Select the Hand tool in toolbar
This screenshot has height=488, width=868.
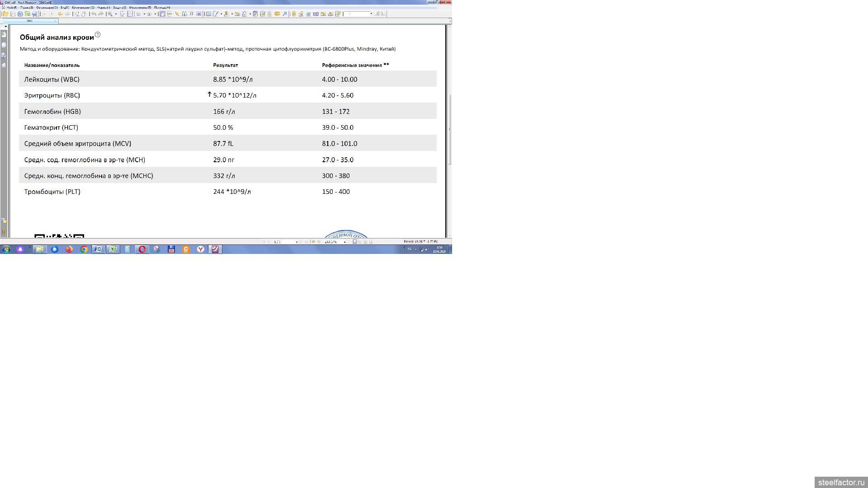162,14
